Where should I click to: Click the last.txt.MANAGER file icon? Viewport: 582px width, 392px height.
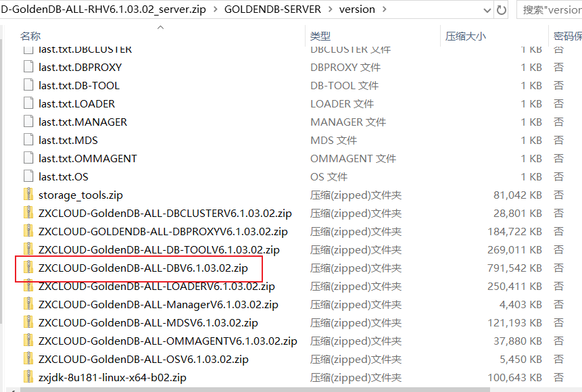click(x=28, y=122)
